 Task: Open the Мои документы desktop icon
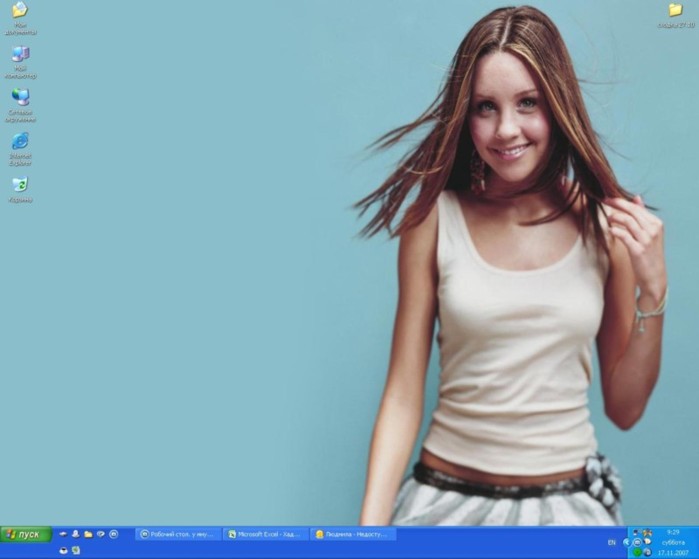20,18
